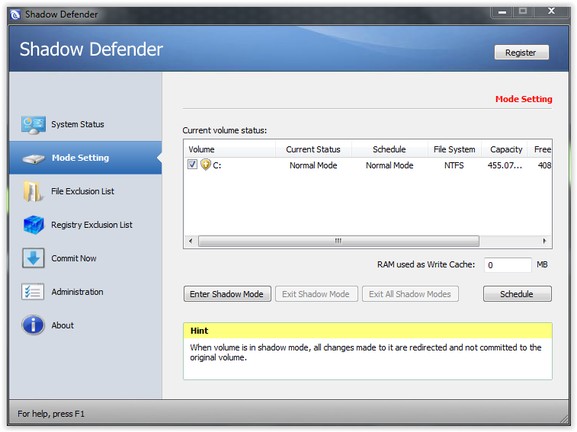
Task: Click the Capacity column header
Action: coord(506,149)
